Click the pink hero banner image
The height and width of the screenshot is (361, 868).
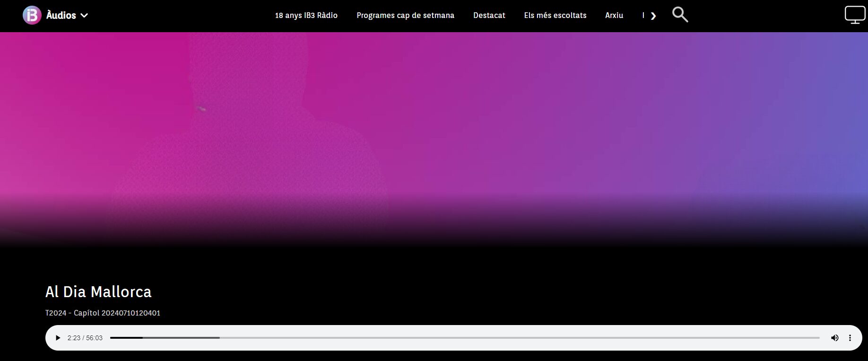pos(434,140)
